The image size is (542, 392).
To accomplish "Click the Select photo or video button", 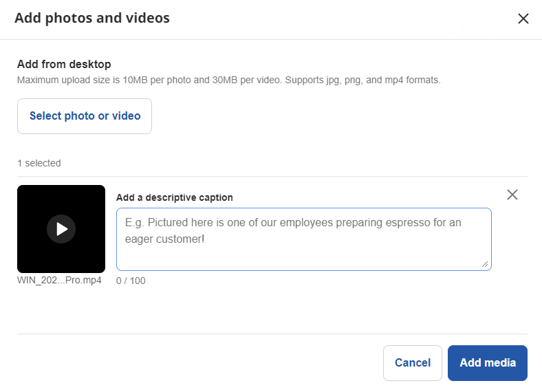I will click(85, 116).
